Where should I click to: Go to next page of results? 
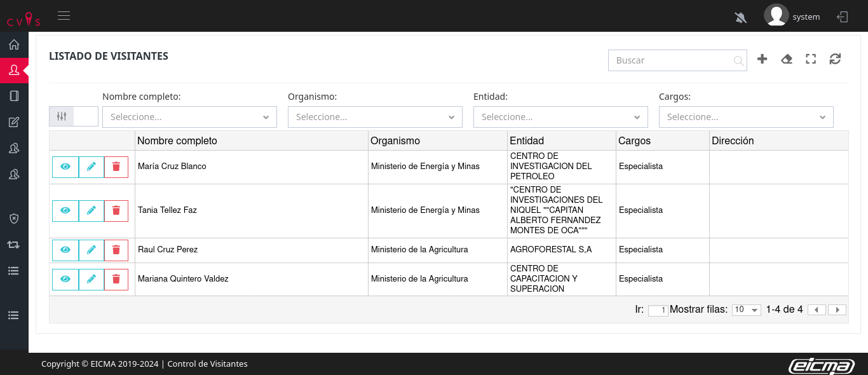click(837, 310)
